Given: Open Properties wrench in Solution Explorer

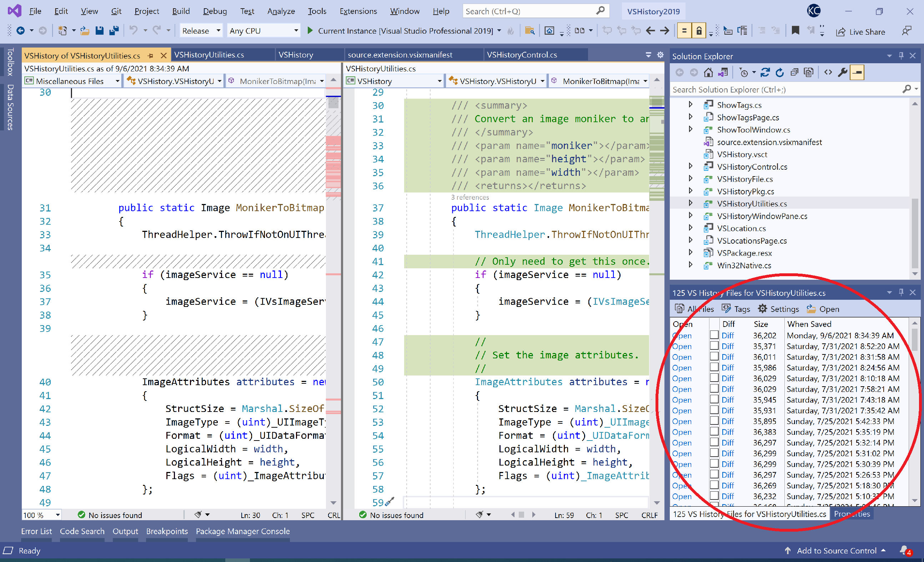Looking at the screenshot, I should coord(843,72).
